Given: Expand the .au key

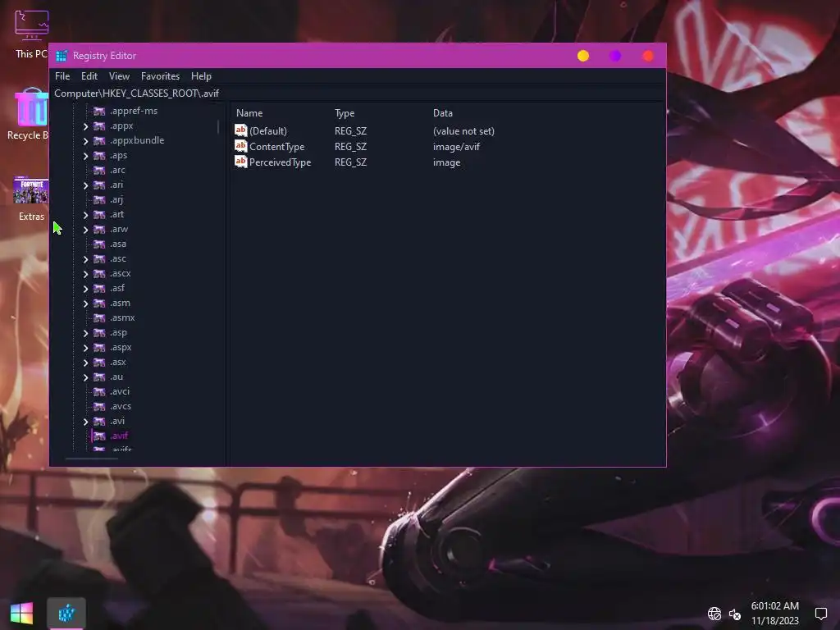Looking at the screenshot, I should (x=85, y=377).
